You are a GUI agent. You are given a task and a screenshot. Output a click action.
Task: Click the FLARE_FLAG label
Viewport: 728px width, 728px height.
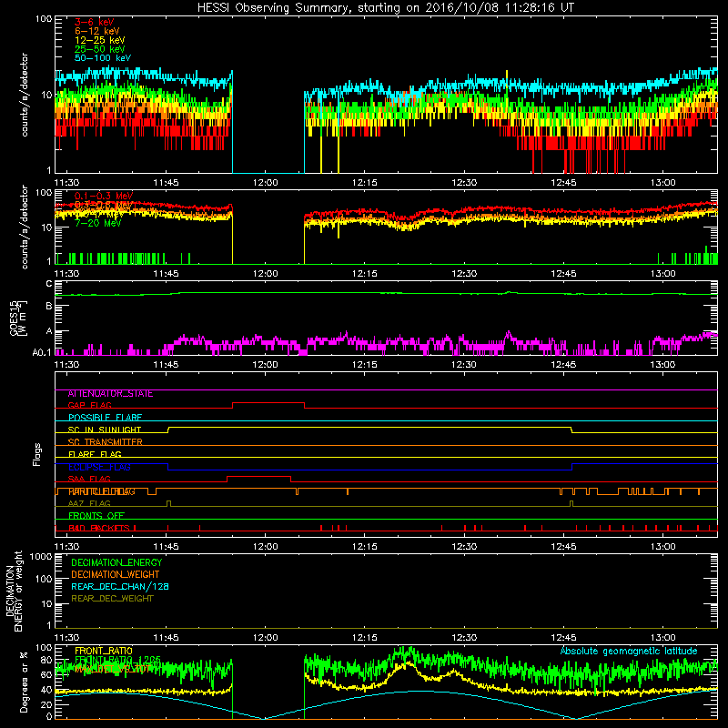pyautogui.click(x=95, y=454)
